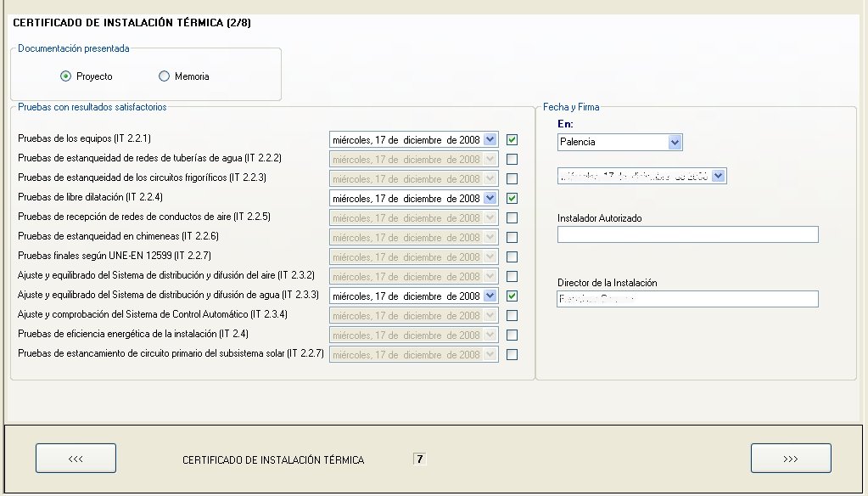Open the Palencia location dropdown
This screenshot has width=868, height=496.
click(675, 143)
